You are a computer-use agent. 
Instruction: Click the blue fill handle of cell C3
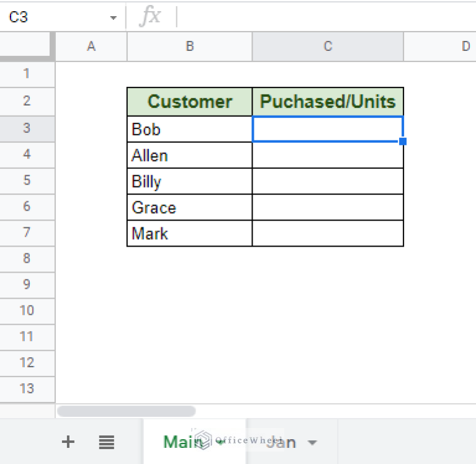click(403, 142)
